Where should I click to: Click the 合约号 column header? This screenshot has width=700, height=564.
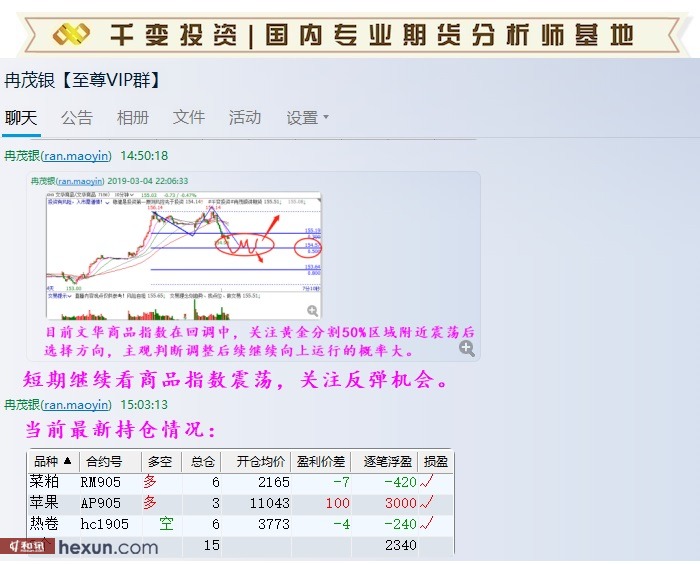coord(104,461)
